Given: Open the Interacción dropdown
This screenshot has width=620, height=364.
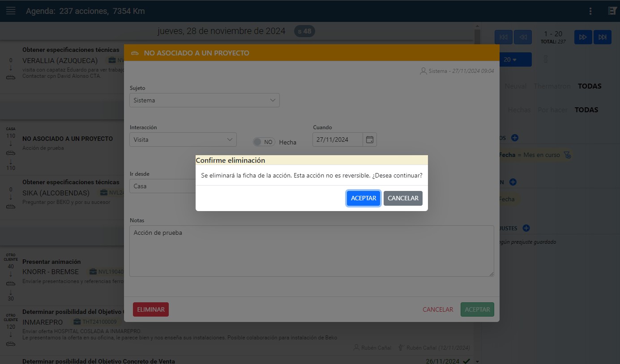Looking at the screenshot, I should pyautogui.click(x=183, y=140).
